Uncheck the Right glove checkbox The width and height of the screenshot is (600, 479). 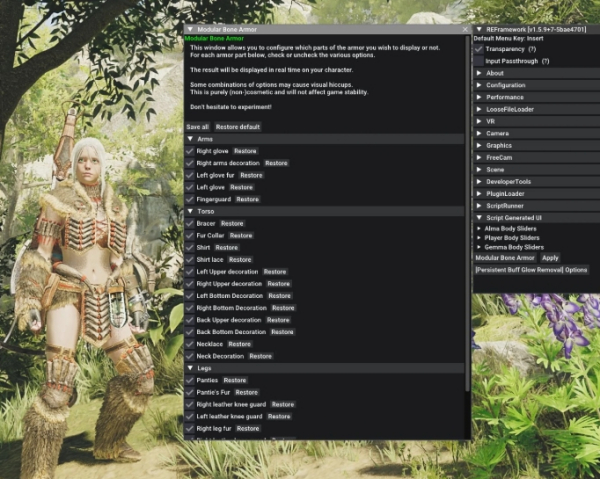(190, 151)
